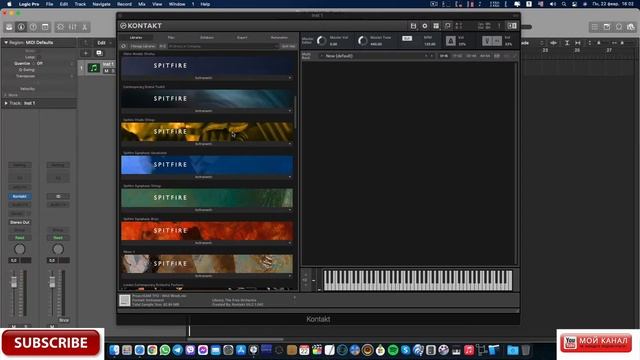The image size is (640, 360).
Task: Open the Edit dropdown above the track list
Action: [104, 42]
